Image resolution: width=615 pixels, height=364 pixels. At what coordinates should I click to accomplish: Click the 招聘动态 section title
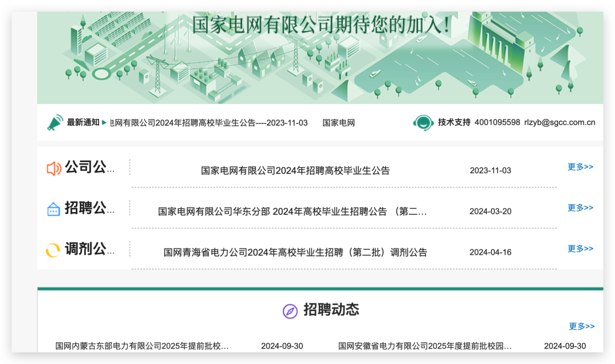click(x=331, y=309)
